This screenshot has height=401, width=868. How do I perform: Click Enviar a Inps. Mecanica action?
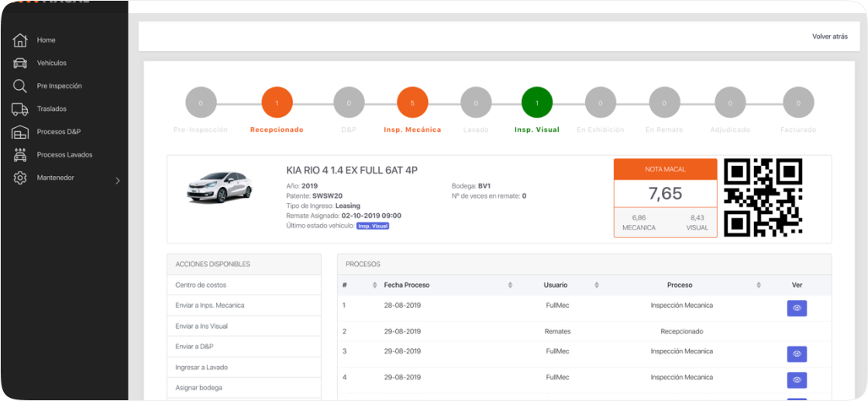click(244, 305)
